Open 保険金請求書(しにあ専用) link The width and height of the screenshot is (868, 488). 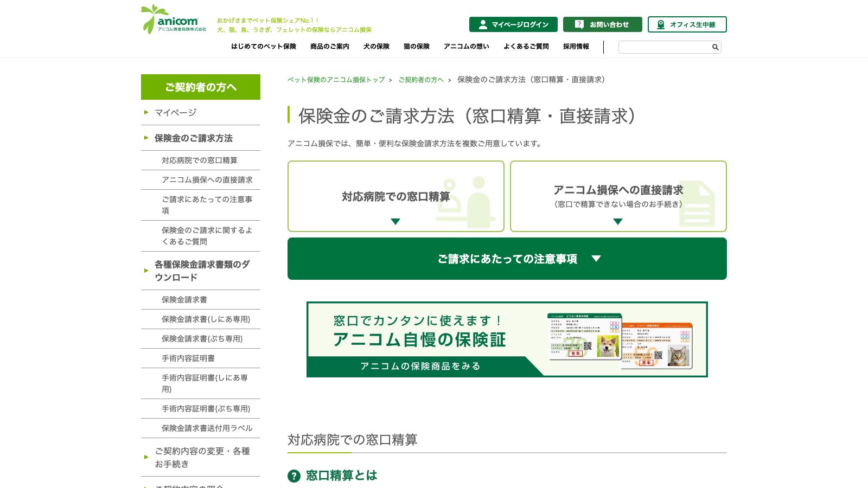pyautogui.click(x=201, y=319)
